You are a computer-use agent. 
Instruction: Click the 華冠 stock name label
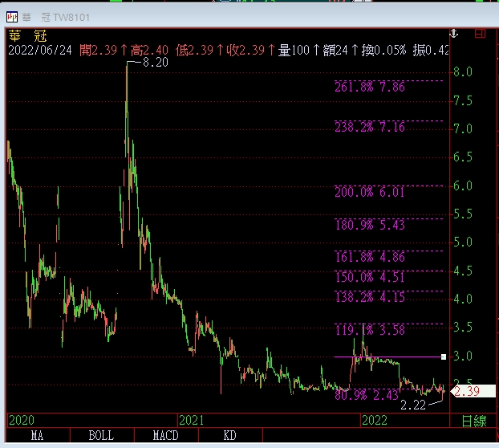[29, 35]
